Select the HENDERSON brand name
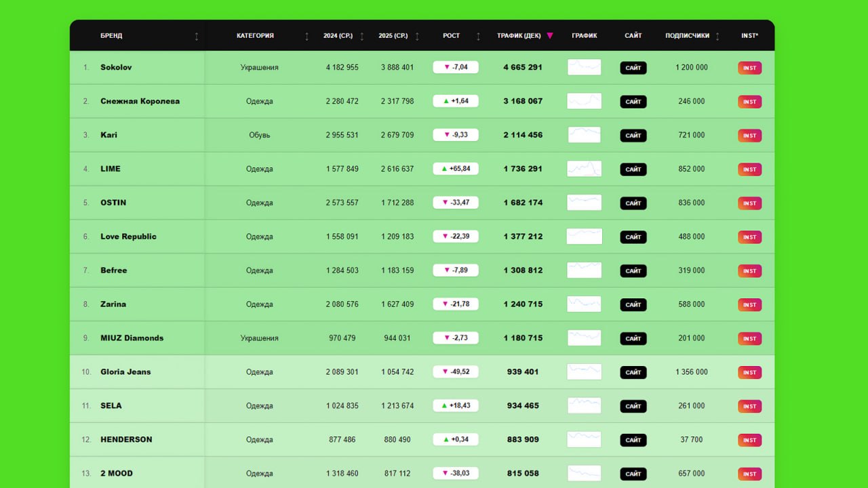Screen dimensions: 868x488 click(x=126, y=440)
